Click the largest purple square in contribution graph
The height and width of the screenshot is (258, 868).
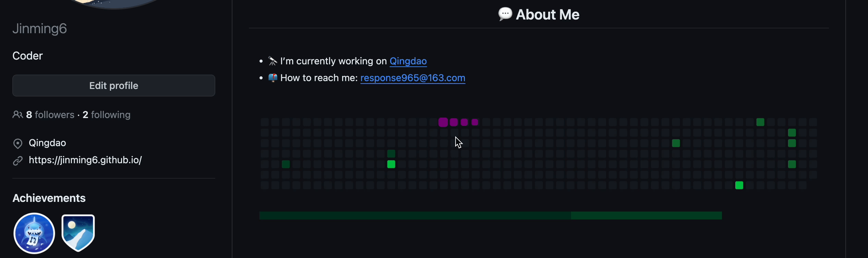tap(443, 122)
